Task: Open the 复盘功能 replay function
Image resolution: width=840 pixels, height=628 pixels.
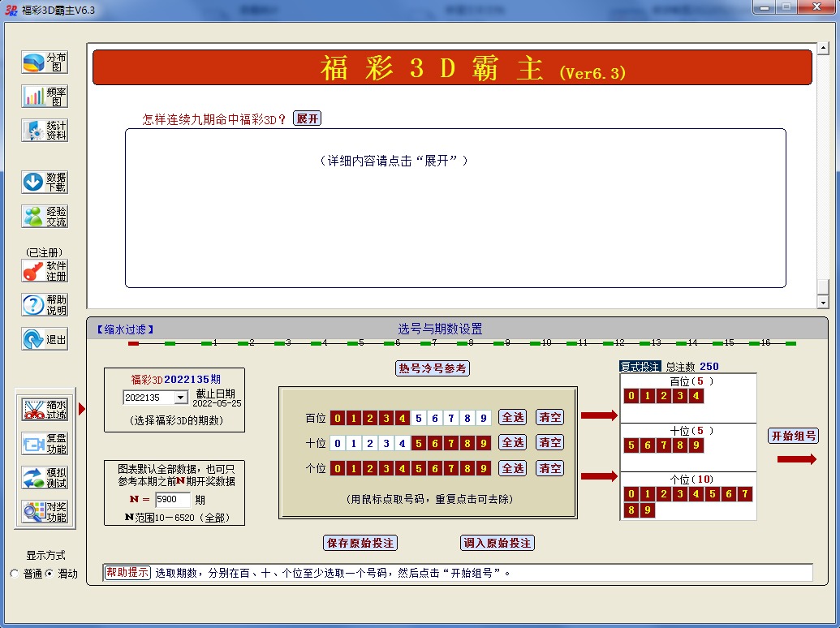Action: coord(45,444)
